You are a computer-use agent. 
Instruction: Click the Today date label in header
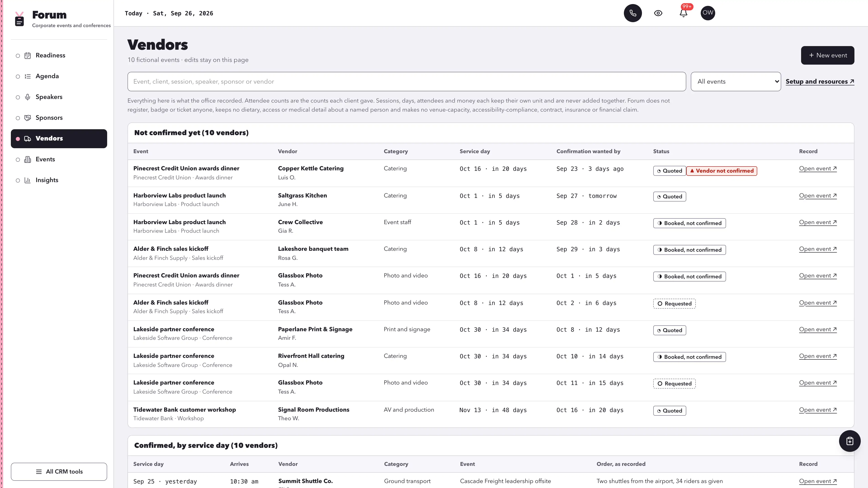coord(169,13)
